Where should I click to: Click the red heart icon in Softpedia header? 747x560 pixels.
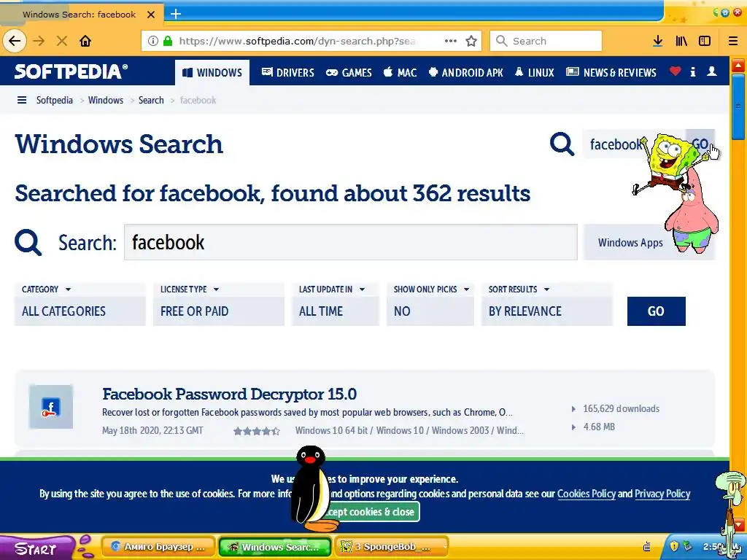675,71
